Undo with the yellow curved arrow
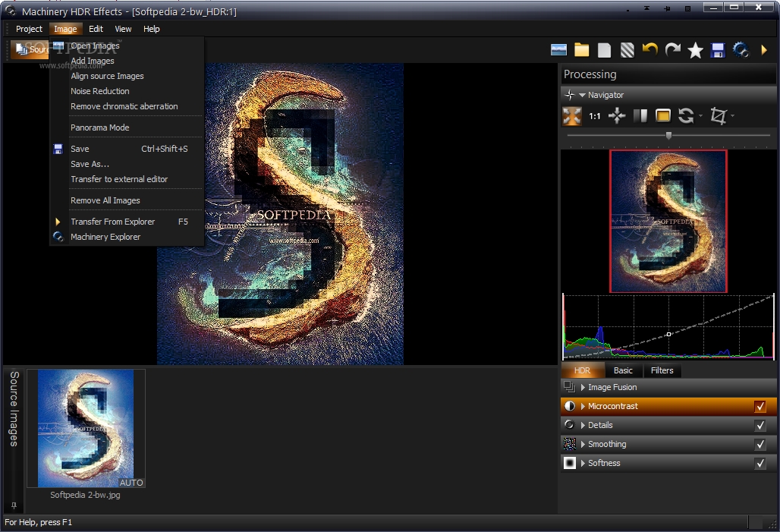 click(649, 50)
